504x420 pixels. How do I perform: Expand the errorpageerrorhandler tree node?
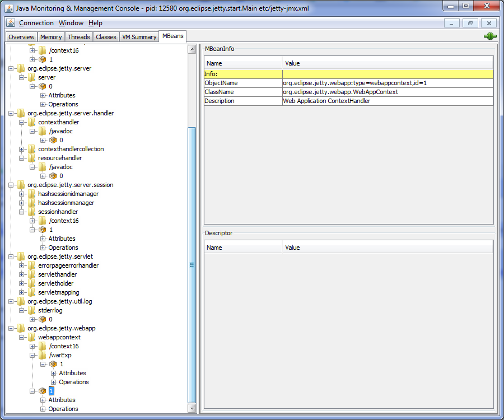(x=22, y=265)
